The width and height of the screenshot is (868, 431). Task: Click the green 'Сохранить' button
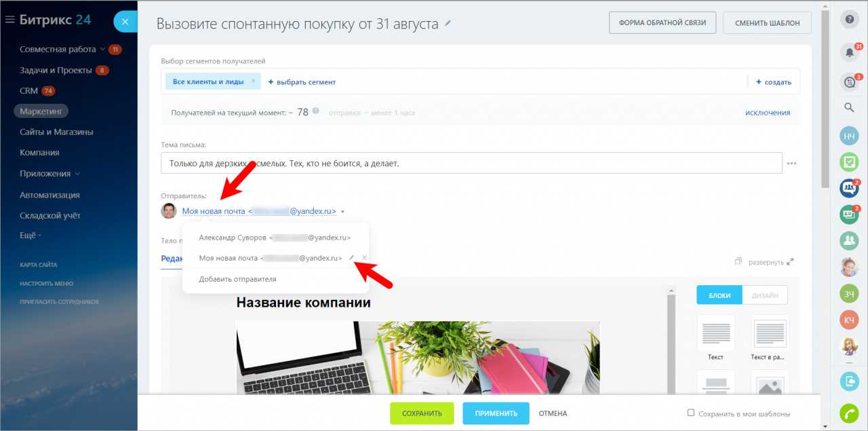[x=422, y=413]
